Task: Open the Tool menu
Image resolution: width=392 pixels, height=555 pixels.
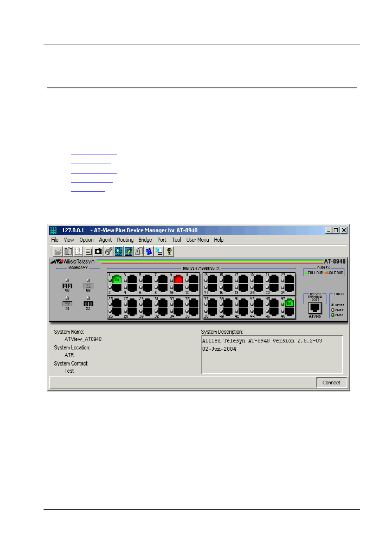Action: tap(176, 240)
